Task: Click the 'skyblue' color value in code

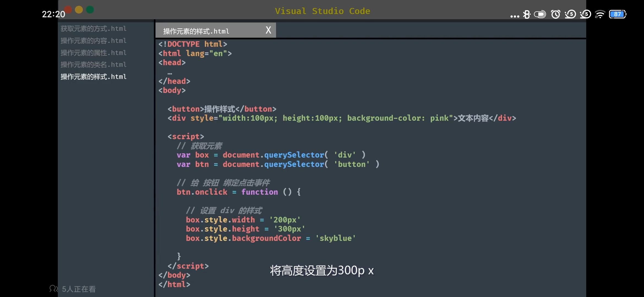Action: pyautogui.click(x=335, y=238)
